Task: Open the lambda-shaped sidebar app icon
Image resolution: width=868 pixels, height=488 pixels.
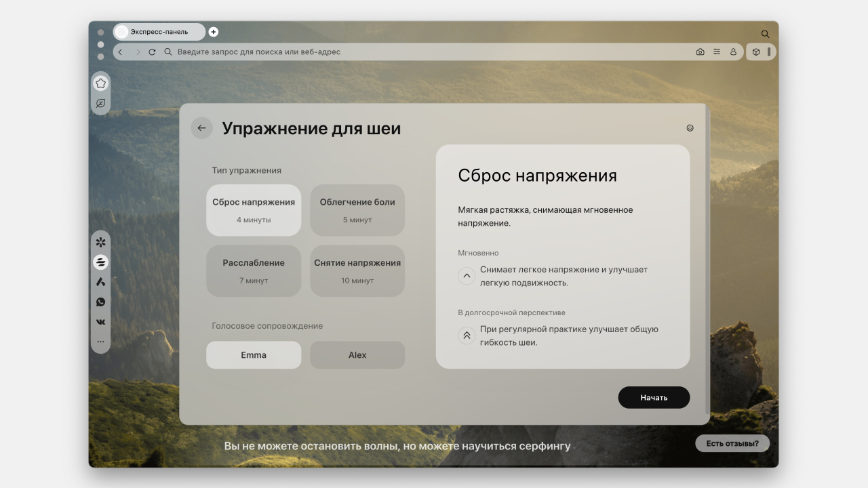Action: pos(100,282)
